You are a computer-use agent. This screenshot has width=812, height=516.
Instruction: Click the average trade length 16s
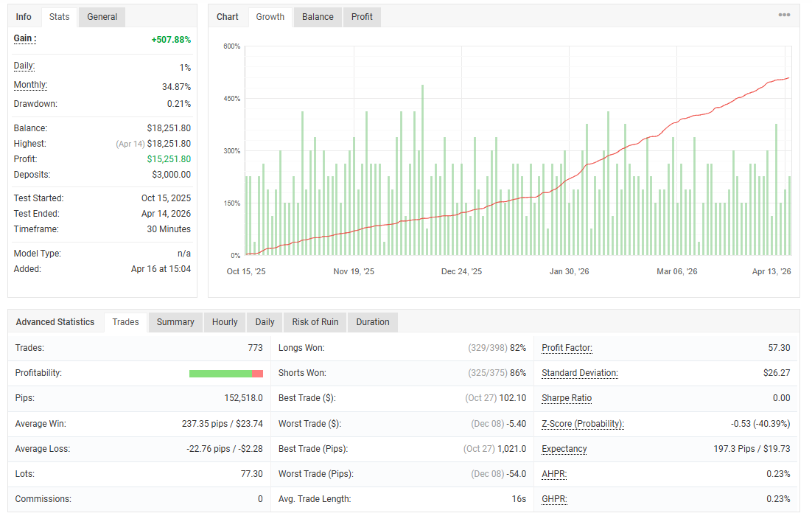[x=519, y=499]
